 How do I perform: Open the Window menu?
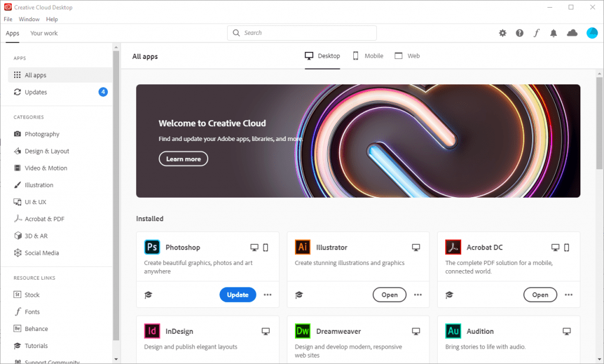coord(29,19)
